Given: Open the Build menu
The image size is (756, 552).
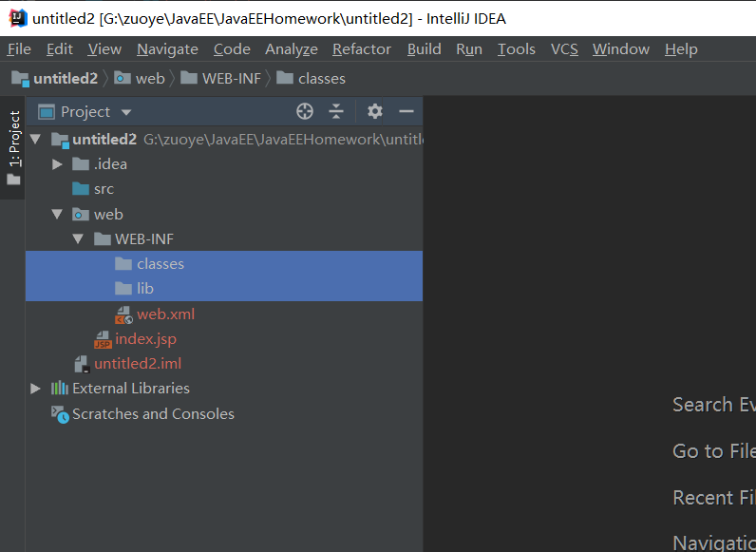Looking at the screenshot, I should pos(424,49).
